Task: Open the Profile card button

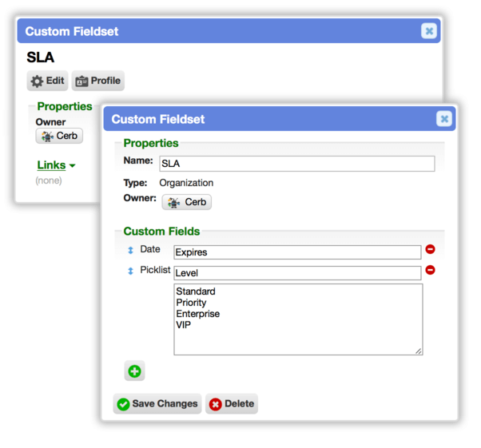Action: (97, 81)
